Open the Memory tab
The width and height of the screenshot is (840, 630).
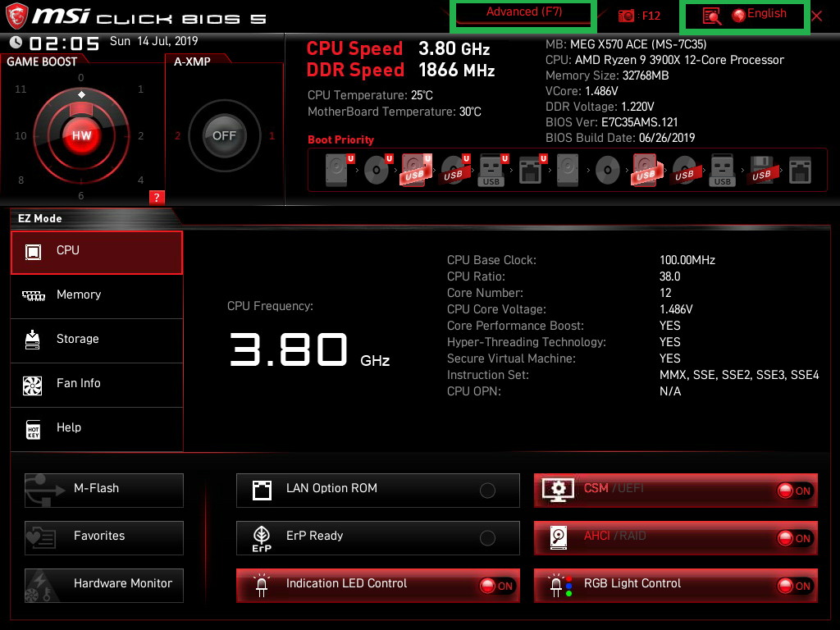(97, 296)
